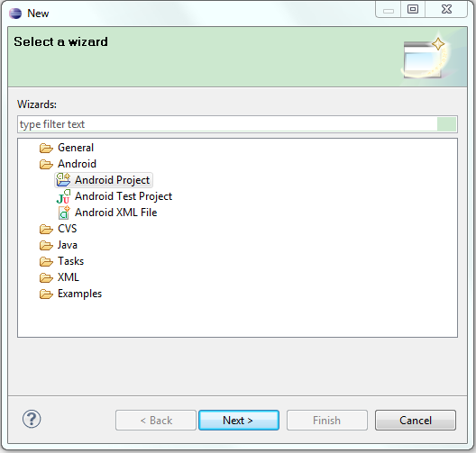The width and height of the screenshot is (476, 453).
Task: Dismiss the dialog with Cancel
Action: (x=416, y=421)
